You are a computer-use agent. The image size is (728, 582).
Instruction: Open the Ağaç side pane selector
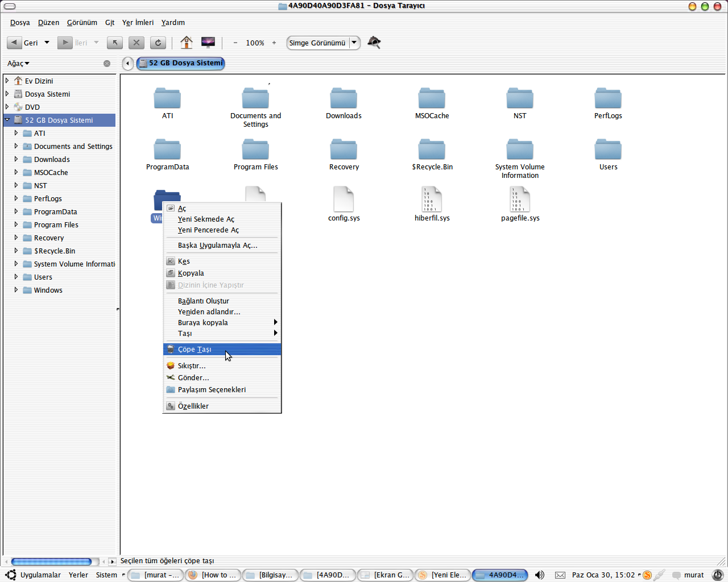18,63
